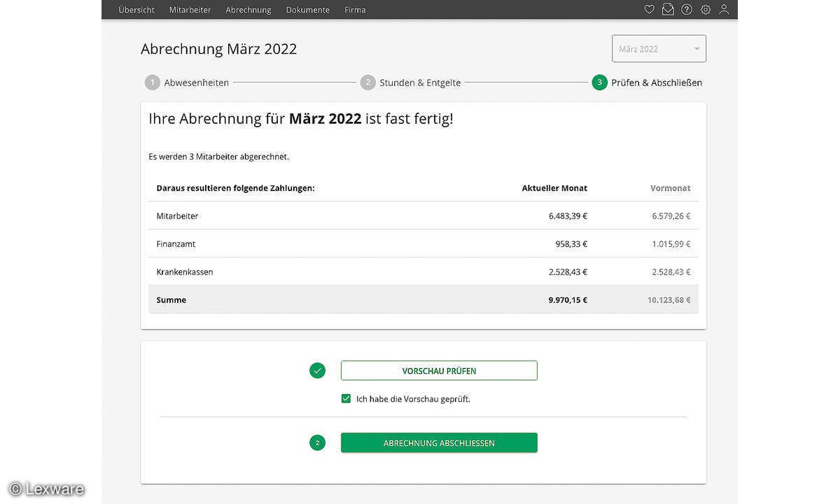
Task: Select the Mitarbeiter row label
Action: tap(177, 216)
